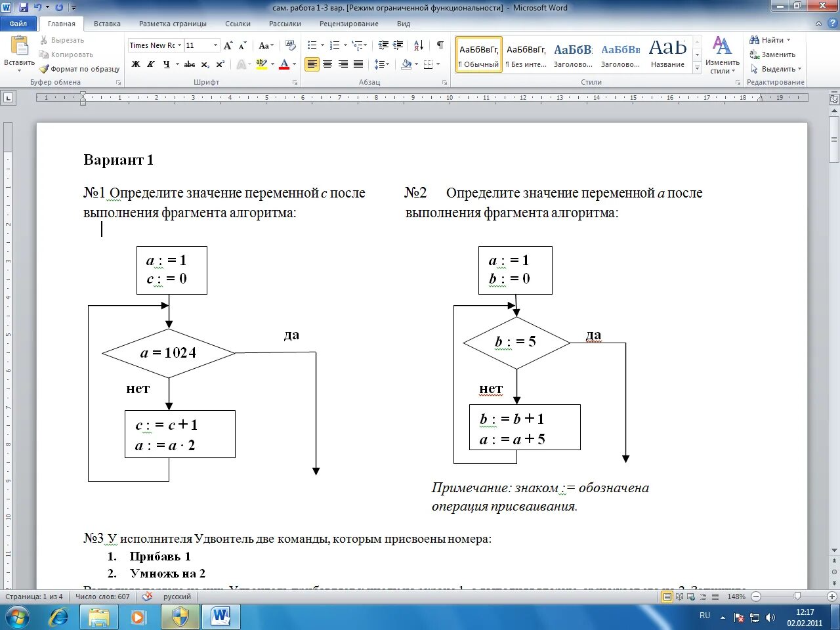Apply the Без интервала style
The height and width of the screenshot is (630, 840).
(526, 54)
